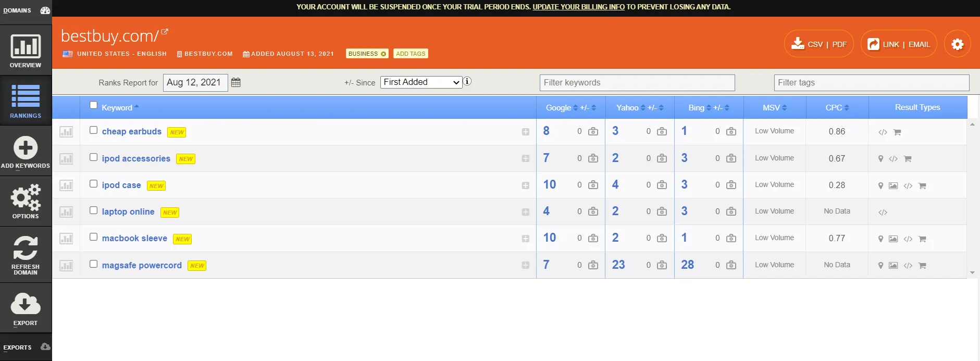Click the calendar icon beside the report date

click(x=235, y=82)
